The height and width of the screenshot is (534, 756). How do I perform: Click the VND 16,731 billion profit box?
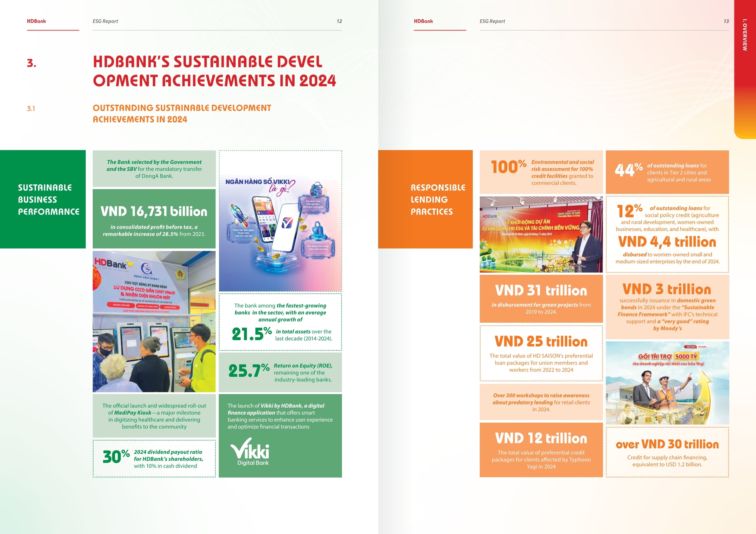click(154, 218)
